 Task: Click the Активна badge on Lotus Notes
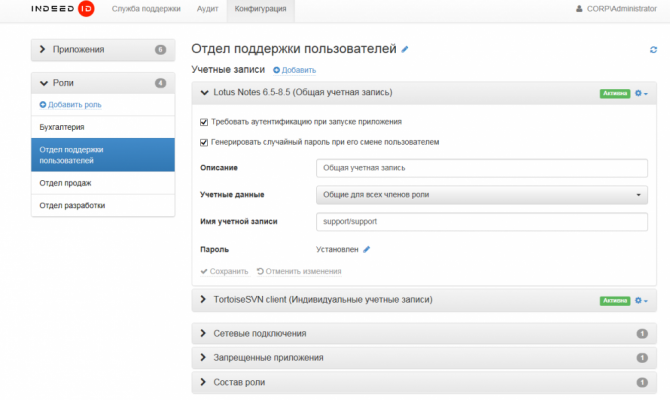click(615, 93)
